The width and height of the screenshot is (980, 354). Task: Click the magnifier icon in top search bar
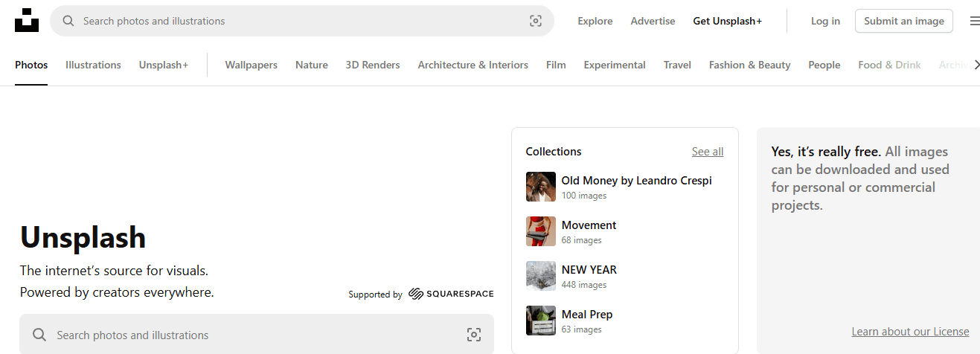point(68,21)
